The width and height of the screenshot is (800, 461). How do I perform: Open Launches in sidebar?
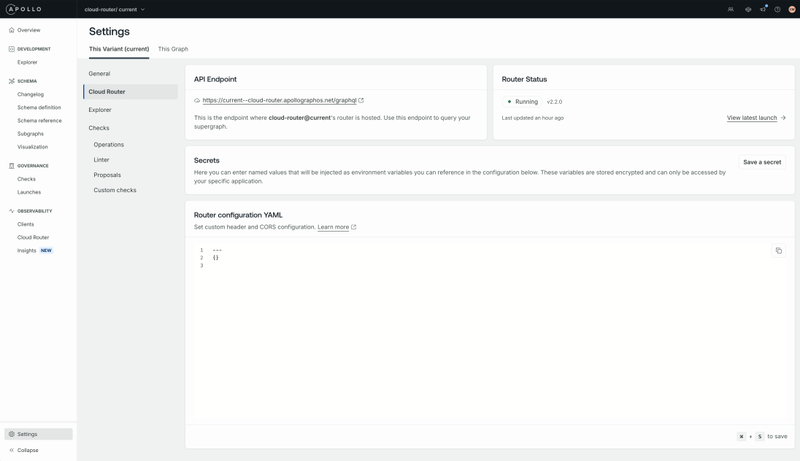[x=29, y=192]
